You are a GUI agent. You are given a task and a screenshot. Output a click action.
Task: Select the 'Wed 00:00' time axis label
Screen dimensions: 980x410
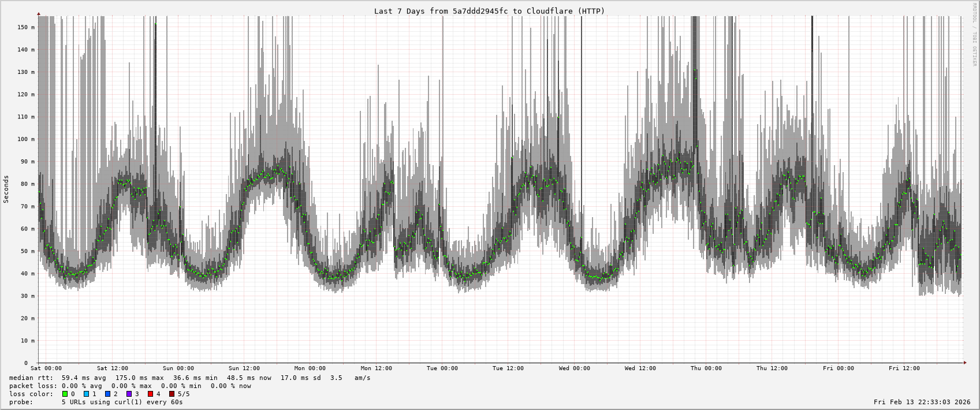(575, 368)
